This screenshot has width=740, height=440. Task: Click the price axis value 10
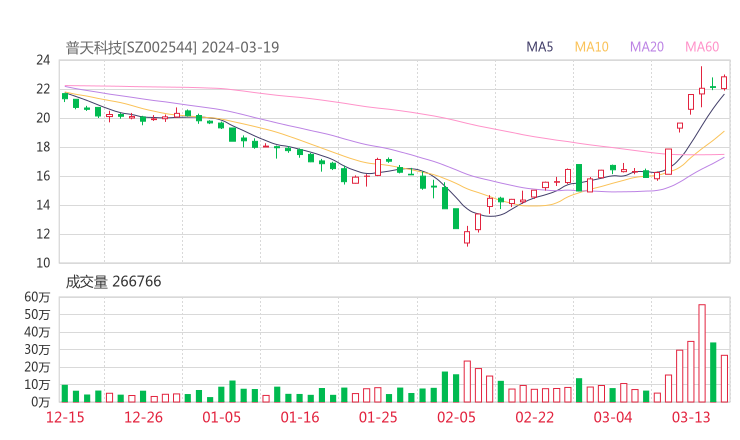pyautogui.click(x=43, y=263)
